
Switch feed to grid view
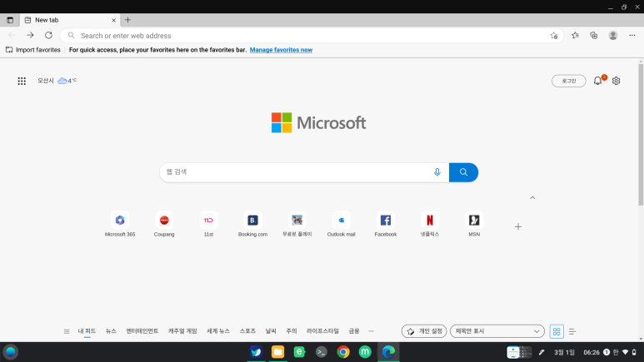[557, 331]
